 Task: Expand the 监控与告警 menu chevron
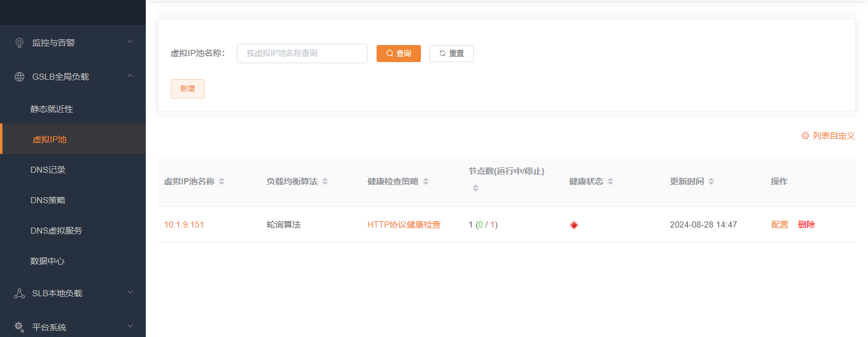[129, 42]
